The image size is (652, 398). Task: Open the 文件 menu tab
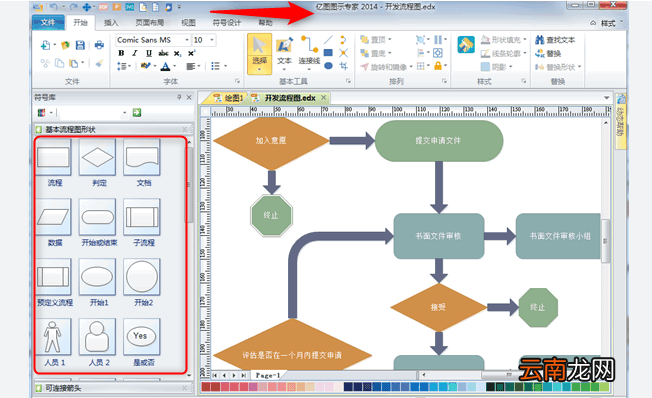click(x=48, y=22)
